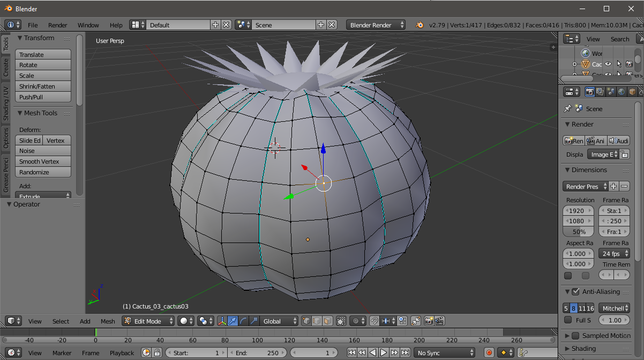Viewport: 644px width, 360px height.
Task: Open the 24 fps frame rate dropdown
Action: tap(614, 253)
